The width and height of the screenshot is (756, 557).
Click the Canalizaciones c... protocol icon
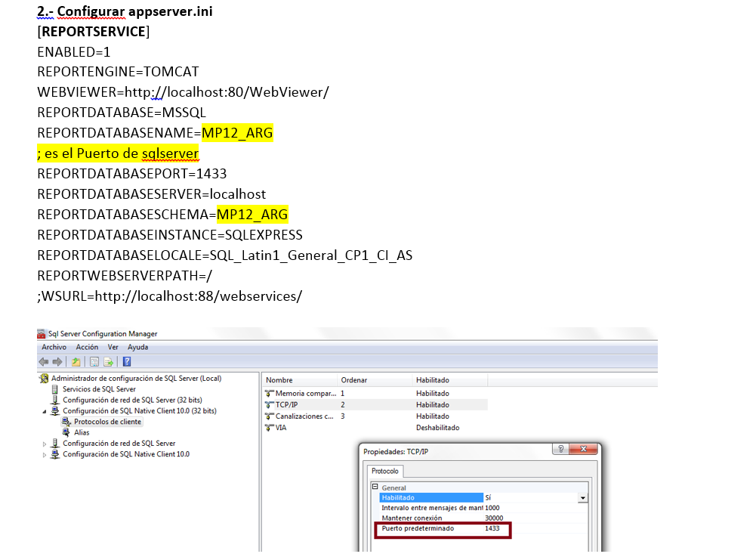[x=269, y=416]
